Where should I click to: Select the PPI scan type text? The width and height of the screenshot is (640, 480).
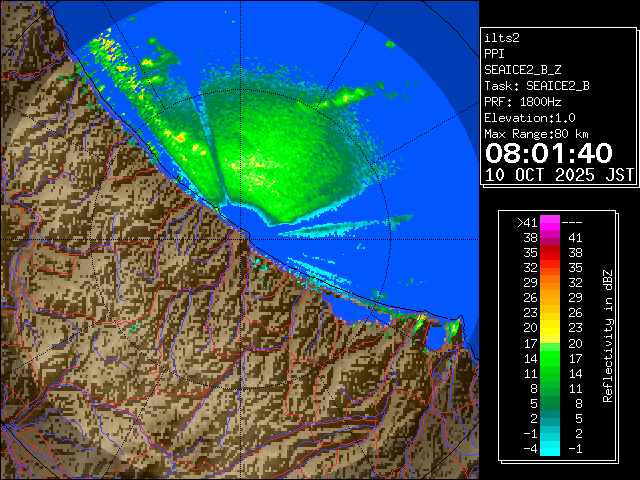pyautogui.click(x=495, y=53)
